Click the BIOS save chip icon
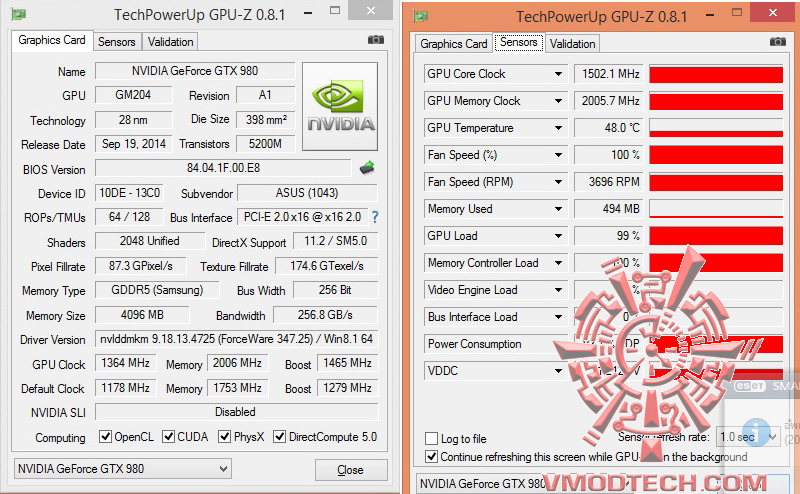 click(x=367, y=167)
